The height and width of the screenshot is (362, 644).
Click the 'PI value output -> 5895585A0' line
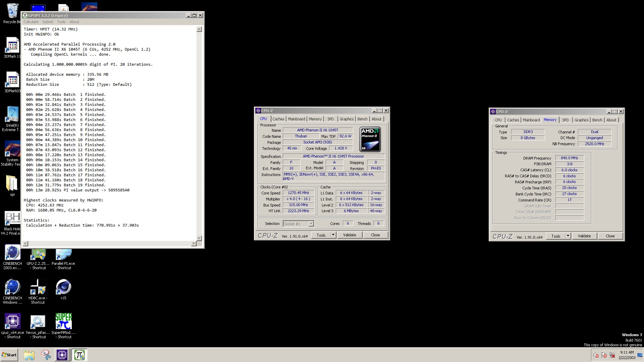click(x=78, y=190)
